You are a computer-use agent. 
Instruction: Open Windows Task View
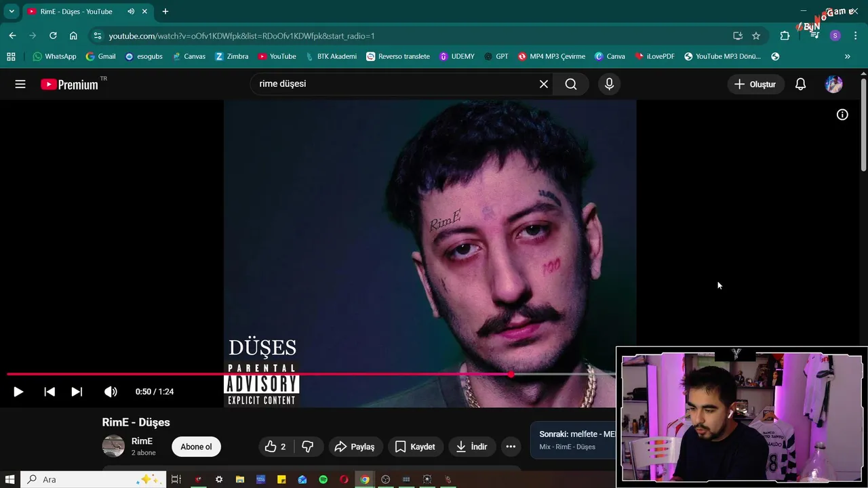(176, 479)
